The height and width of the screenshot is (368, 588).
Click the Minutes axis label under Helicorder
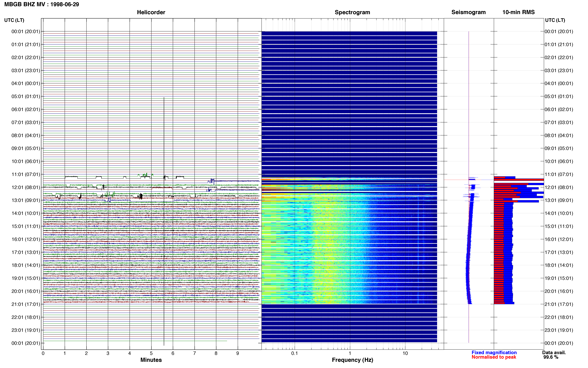(151, 360)
